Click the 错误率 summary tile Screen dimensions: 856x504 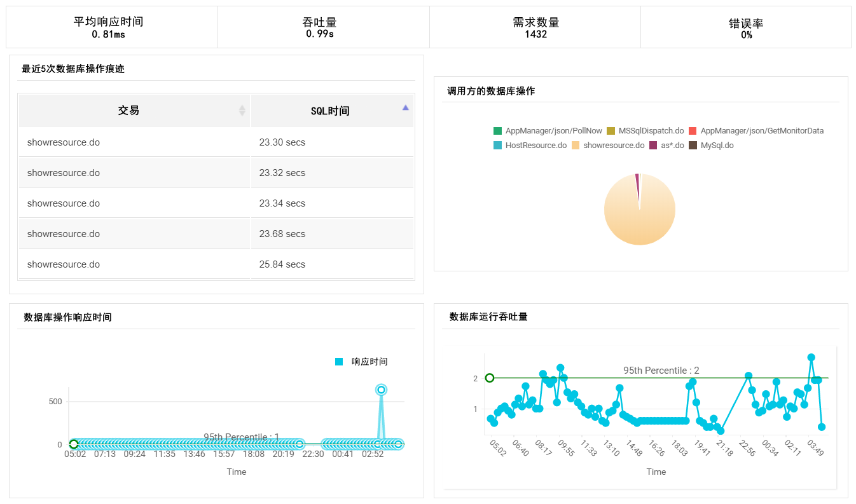coord(746,27)
